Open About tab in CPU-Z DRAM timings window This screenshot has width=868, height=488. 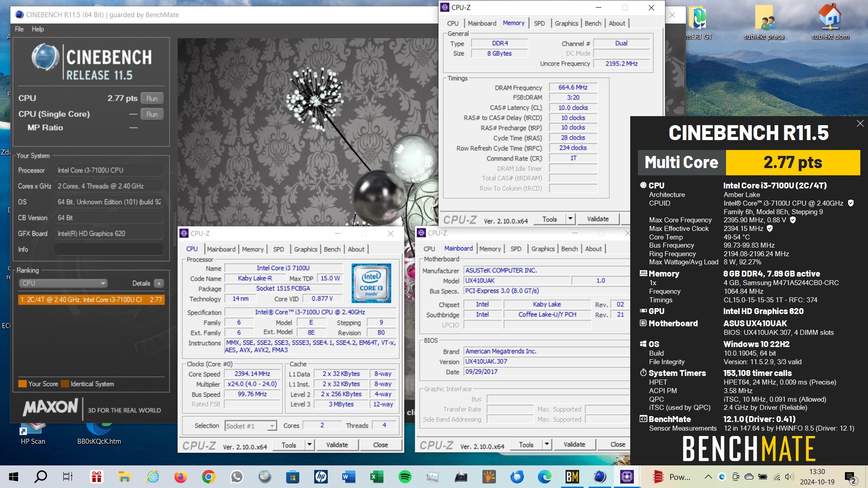click(617, 23)
